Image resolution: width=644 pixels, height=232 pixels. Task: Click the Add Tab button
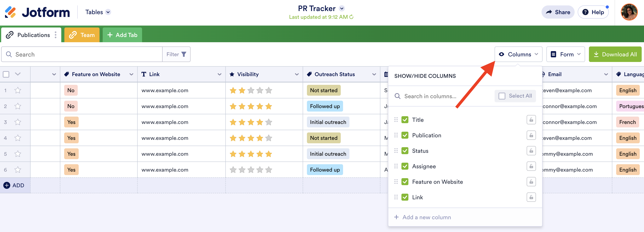pyautogui.click(x=122, y=35)
